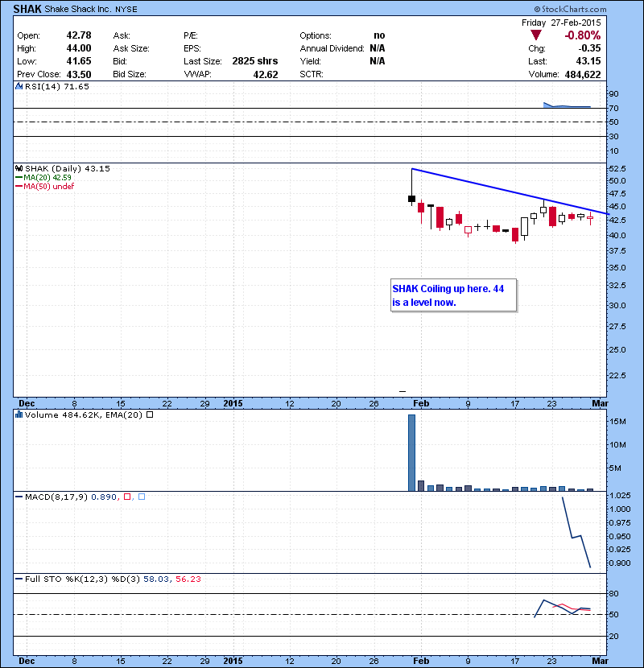The image size is (644, 668).
Task: Click the Low value 41.65
Action: tap(79, 61)
